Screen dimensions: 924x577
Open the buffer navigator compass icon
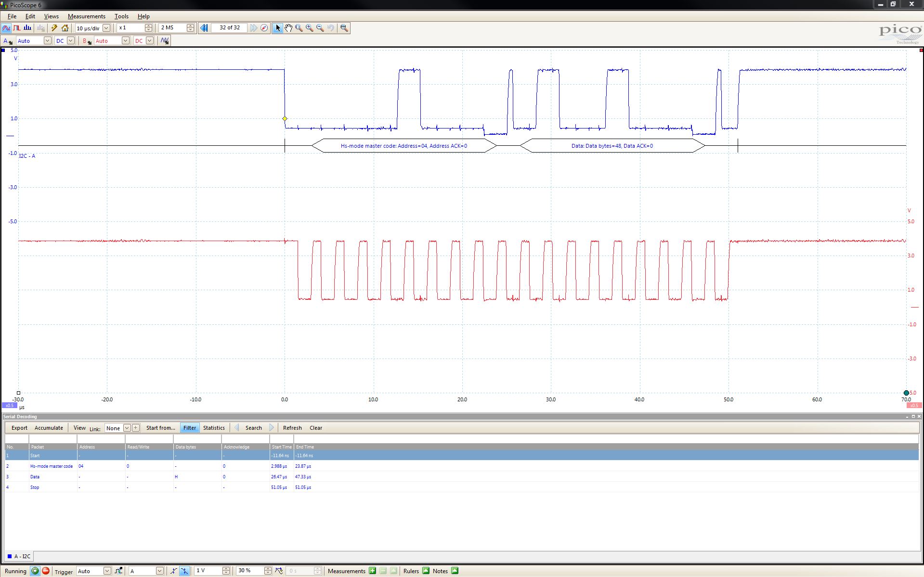(264, 28)
